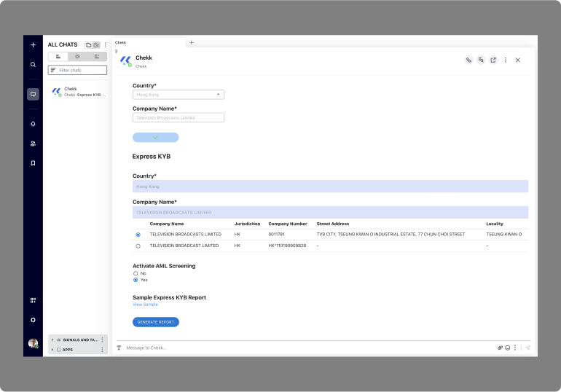This screenshot has width=561, height=392.
Task: Toggle text formatting in message bar
Action: click(119, 348)
